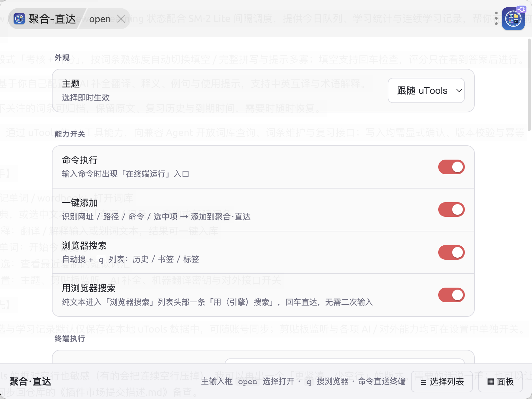Click the uTools plugin avatar icon
Viewport: 532px width, 399px height.
click(513, 19)
